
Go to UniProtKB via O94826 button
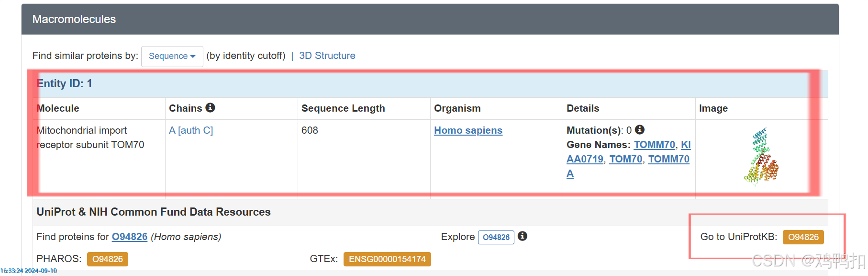pyautogui.click(x=803, y=237)
